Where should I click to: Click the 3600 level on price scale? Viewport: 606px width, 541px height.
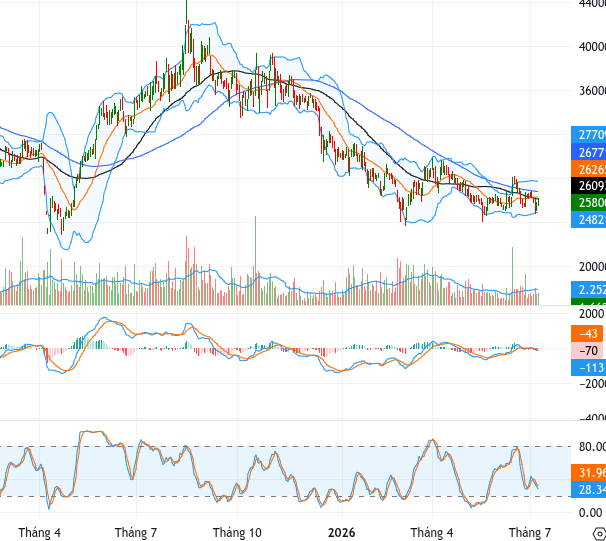click(592, 91)
